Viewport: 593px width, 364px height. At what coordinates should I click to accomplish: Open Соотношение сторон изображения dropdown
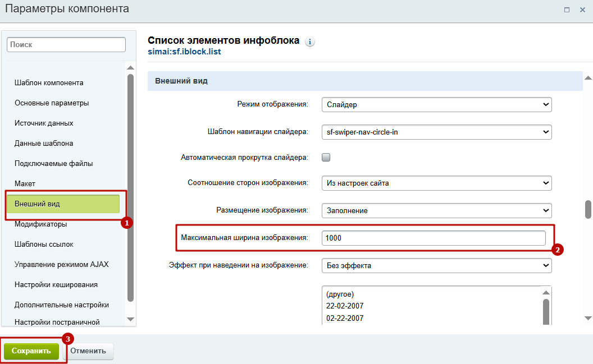436,183
